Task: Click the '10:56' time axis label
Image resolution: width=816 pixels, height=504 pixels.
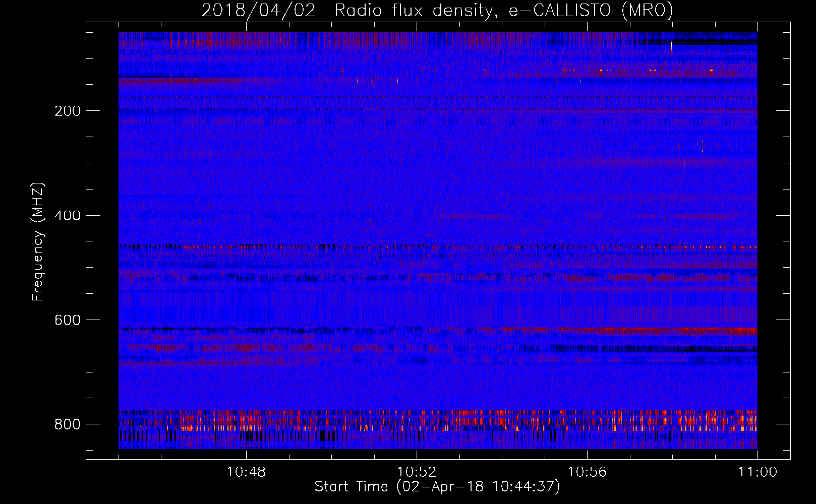Action: click(x=587, y=472)
